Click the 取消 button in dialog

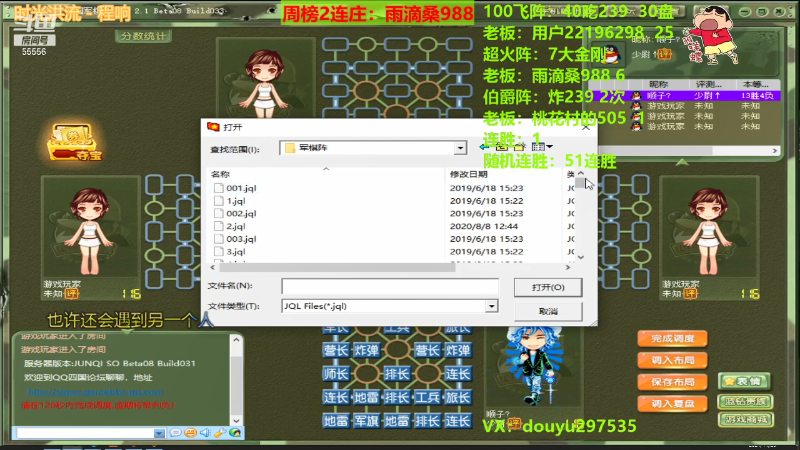click(x=548, y=311)
